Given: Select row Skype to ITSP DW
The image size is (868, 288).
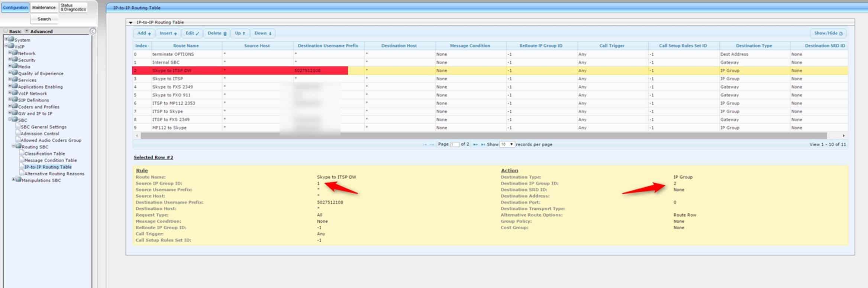Looking at the screenshot, I should pos(490,71).
